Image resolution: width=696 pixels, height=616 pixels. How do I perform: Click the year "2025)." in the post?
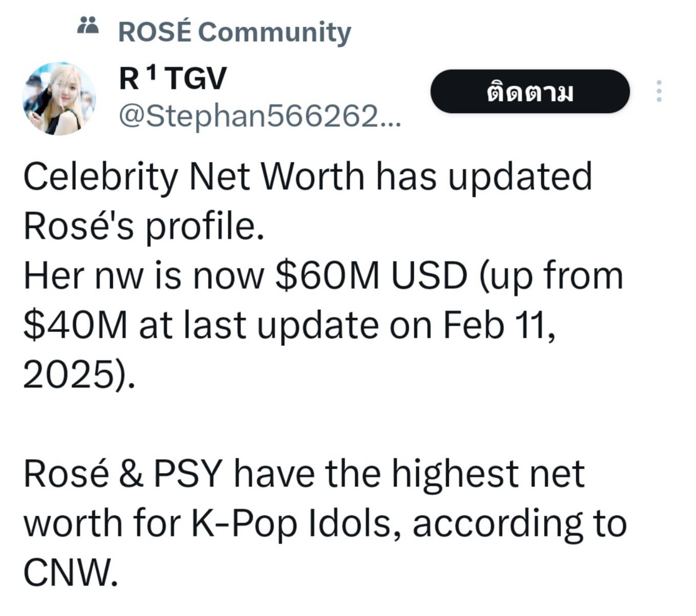[x=79, y=375]
